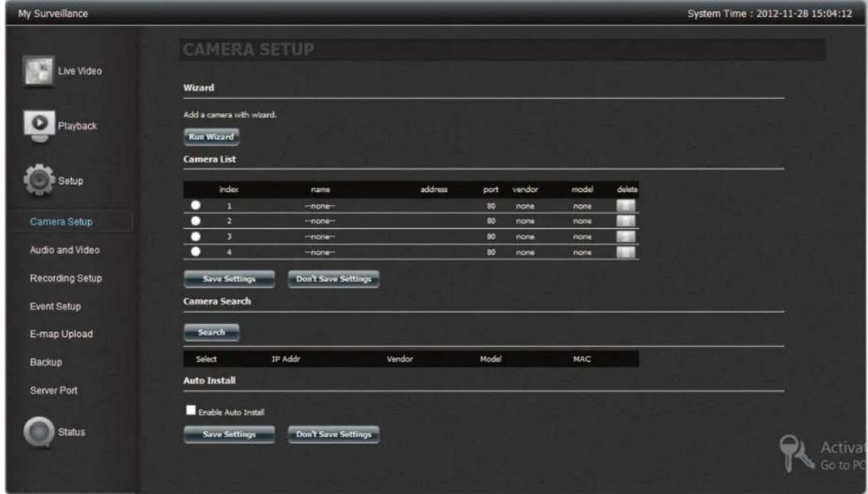Select radio button for camera index 2
Viewport: 868px width, 494px height.
click(x=195, y=221)
